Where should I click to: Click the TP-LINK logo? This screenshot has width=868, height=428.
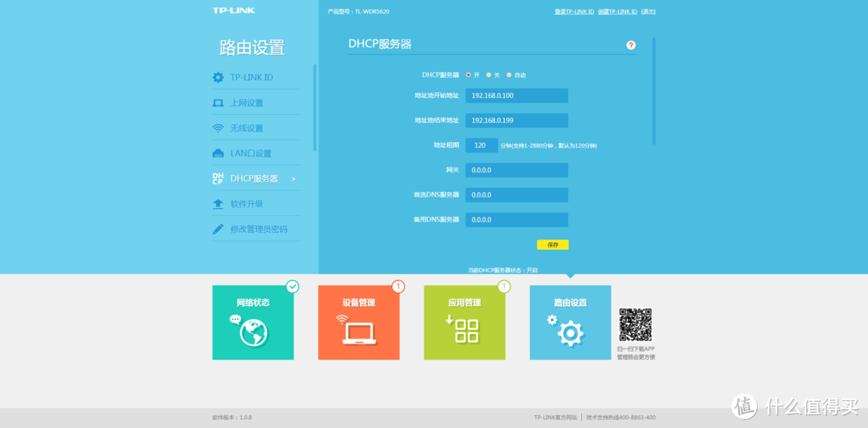tap(234, 10)
